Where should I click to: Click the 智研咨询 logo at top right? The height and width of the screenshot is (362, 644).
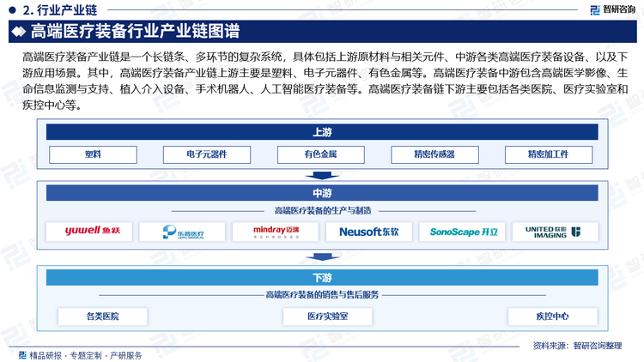point(612,9)
